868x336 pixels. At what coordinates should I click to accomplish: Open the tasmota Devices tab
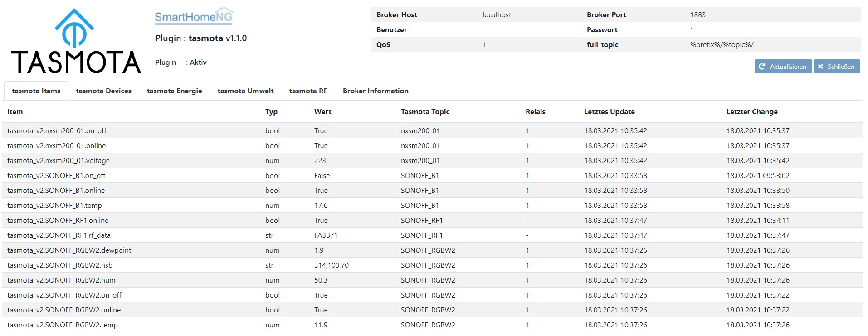tap(104, 91)
